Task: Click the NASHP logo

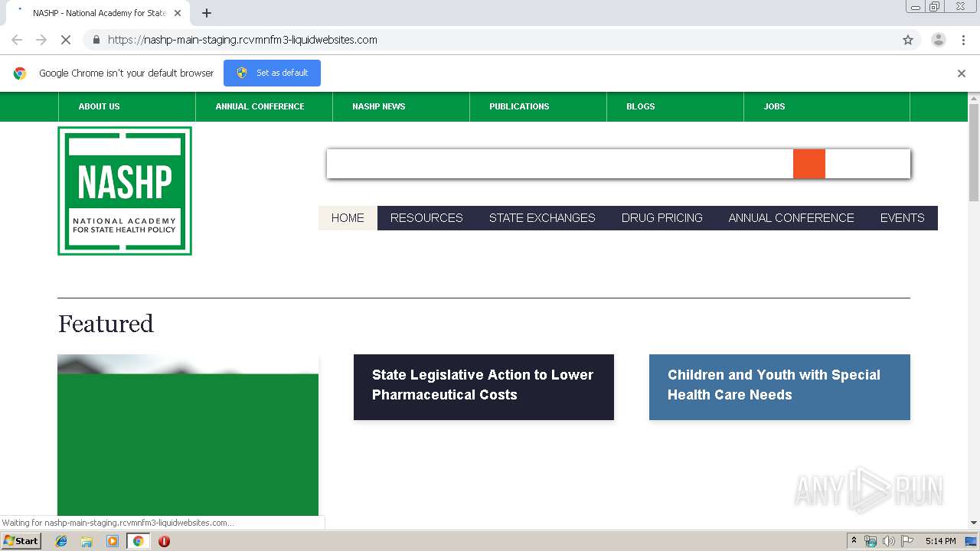Action: point(125,191)
